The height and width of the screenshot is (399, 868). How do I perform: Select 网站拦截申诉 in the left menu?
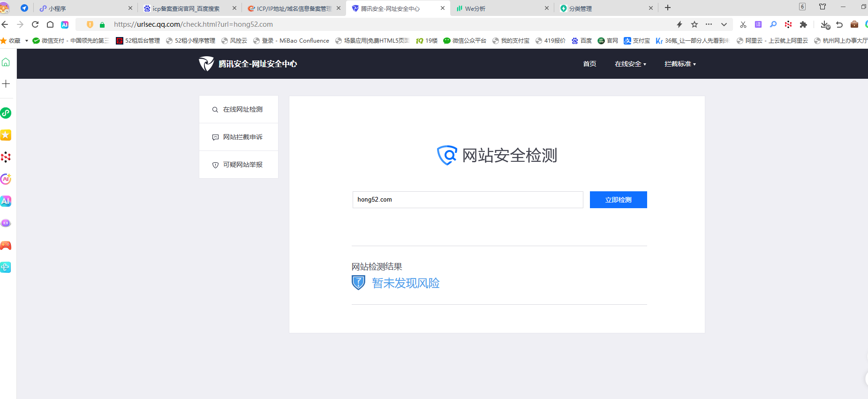pyautogui.click(x=239, y=137)
